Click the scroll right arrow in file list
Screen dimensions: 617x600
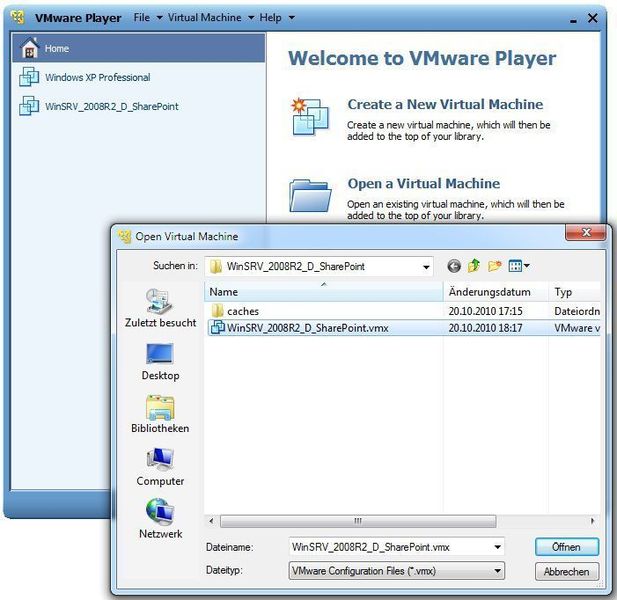click(593, 521)
